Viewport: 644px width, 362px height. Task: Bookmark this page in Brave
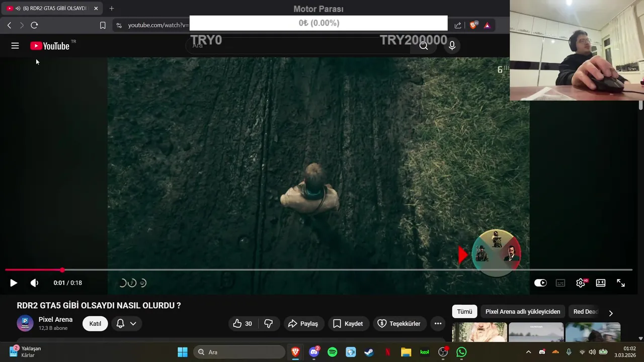coord(103,25)
